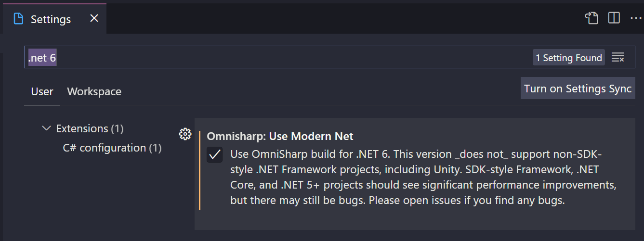Click the 1 Setting Found badge
The width and height of the screenshot is (644, 241).
click(569, 58)
